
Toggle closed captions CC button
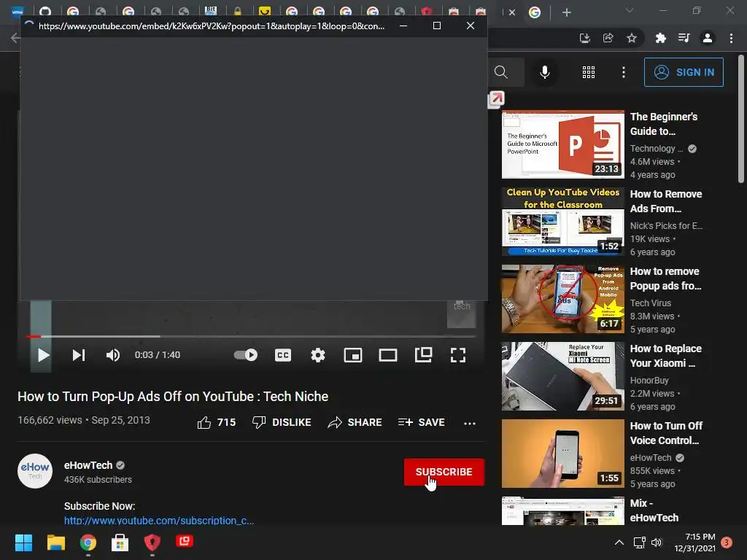click(x=283, y=355)
